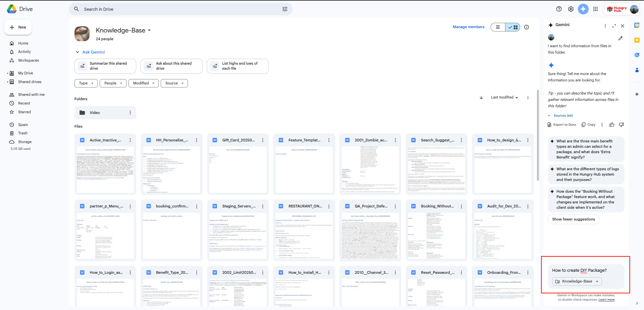Image resolution: width=644 pixels, height=310 pixels.
Task: Switch to list layout view
Action: click(498, 27)
